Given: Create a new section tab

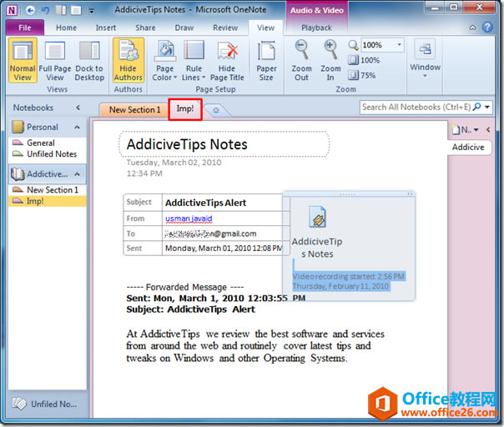Looking at the screenshot, I should 216,110.
